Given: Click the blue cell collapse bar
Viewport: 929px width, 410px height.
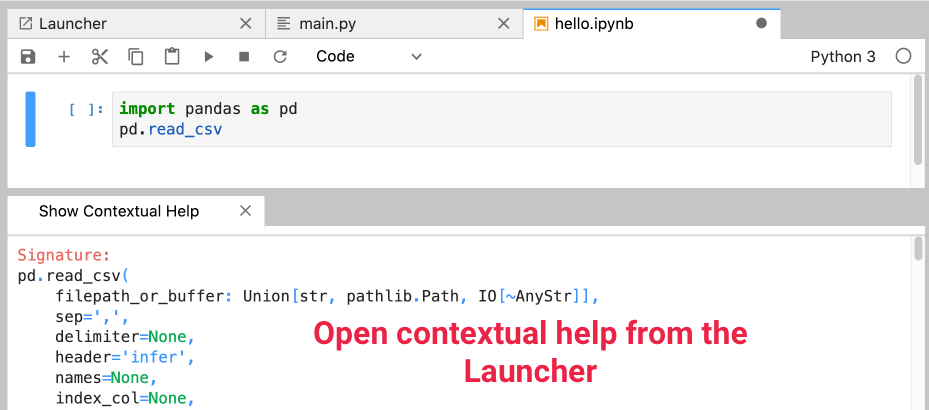Looking at the screenshot, I should click(x=30, y=119).
